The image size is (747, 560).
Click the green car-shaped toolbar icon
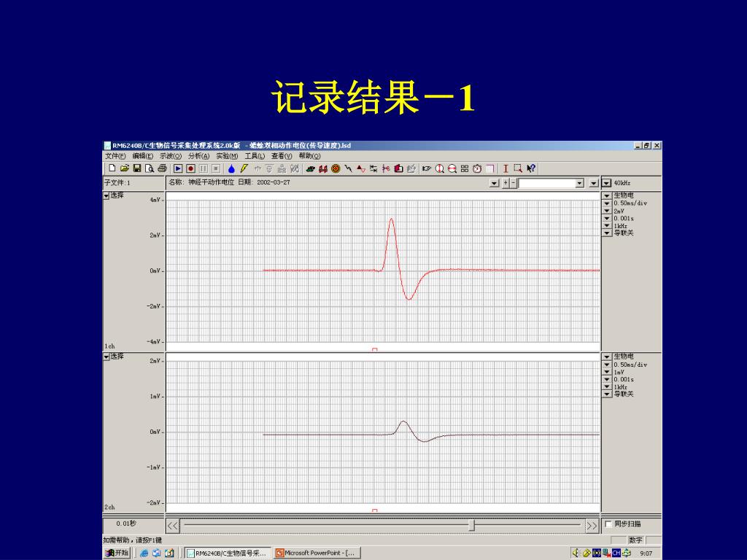311,168
